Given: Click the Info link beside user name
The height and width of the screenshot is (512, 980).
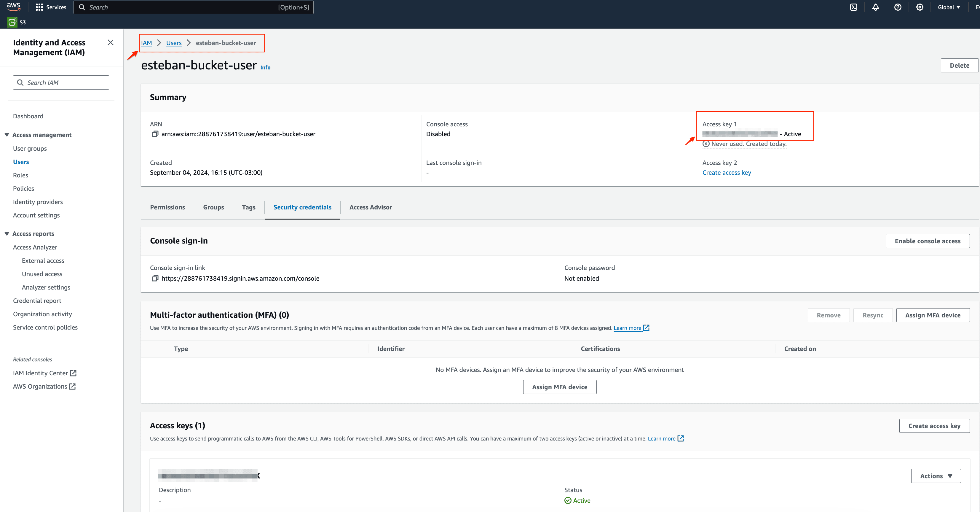Looking at the screenshot, I should [x=265, y=67].
